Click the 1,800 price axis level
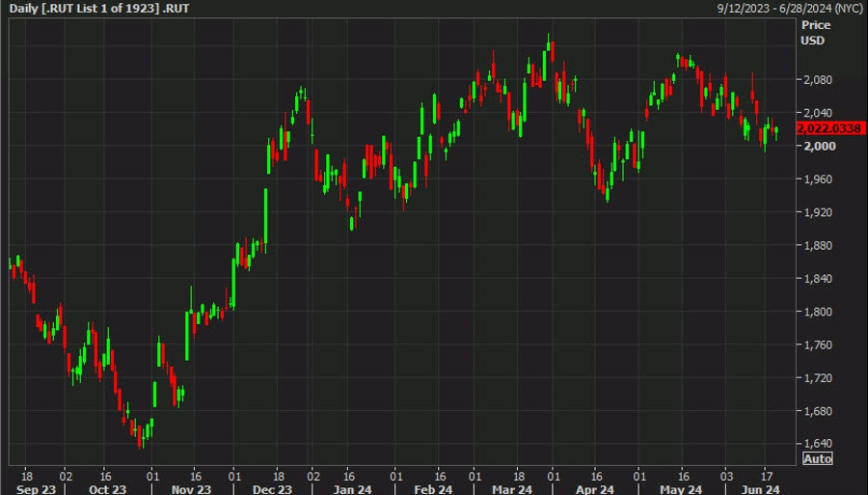Screen dimensions: 868x495 pyautogui.click(x=818, y=312)
